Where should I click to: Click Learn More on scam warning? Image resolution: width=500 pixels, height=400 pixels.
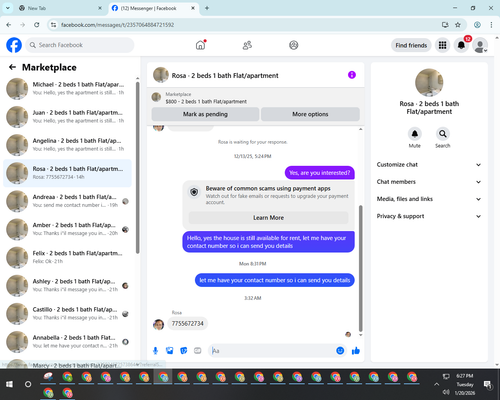coord(268,218)
